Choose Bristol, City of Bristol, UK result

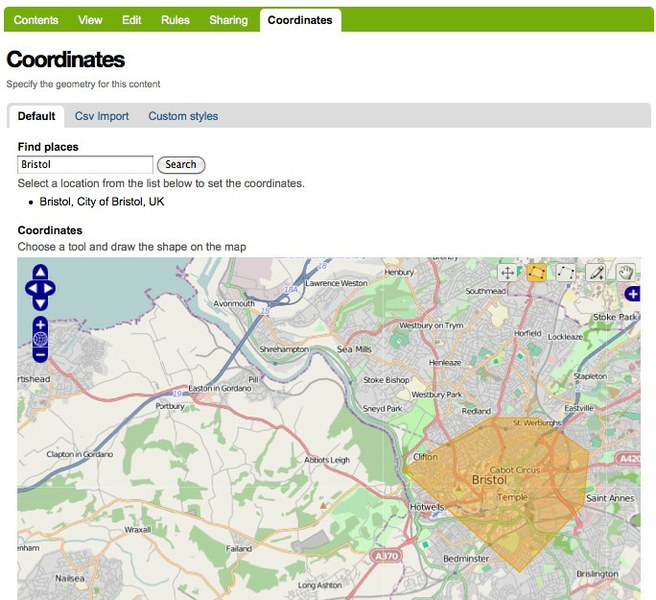click(x=101, y=201)
